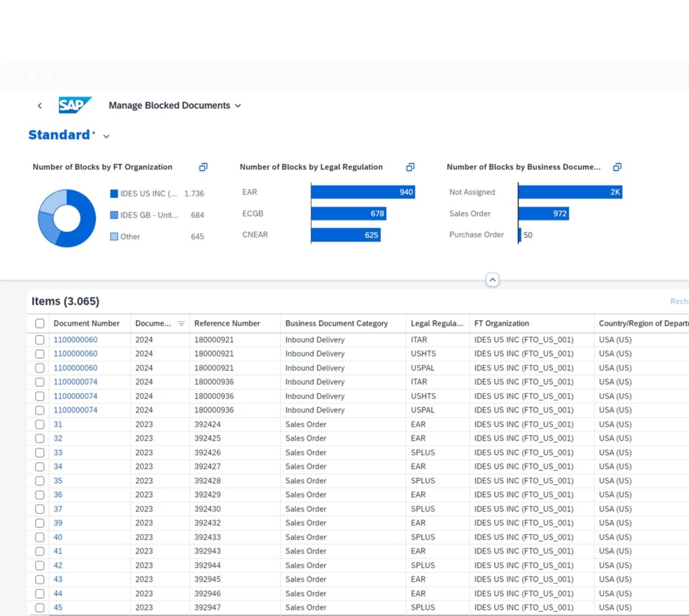Select checkbox for document 45
The width and height of the screenshot is (689, 616).
coord(40,608)
